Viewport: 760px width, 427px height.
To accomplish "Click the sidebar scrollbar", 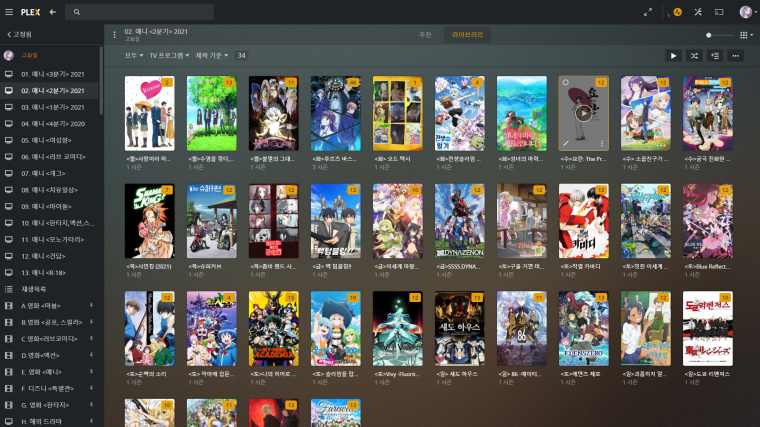I will [101, 81].
